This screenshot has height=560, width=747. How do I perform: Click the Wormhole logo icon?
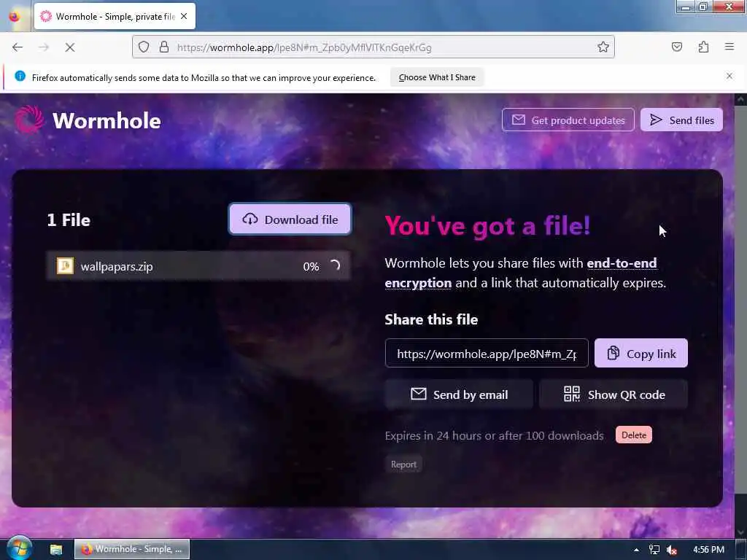[x=28, y=119]
